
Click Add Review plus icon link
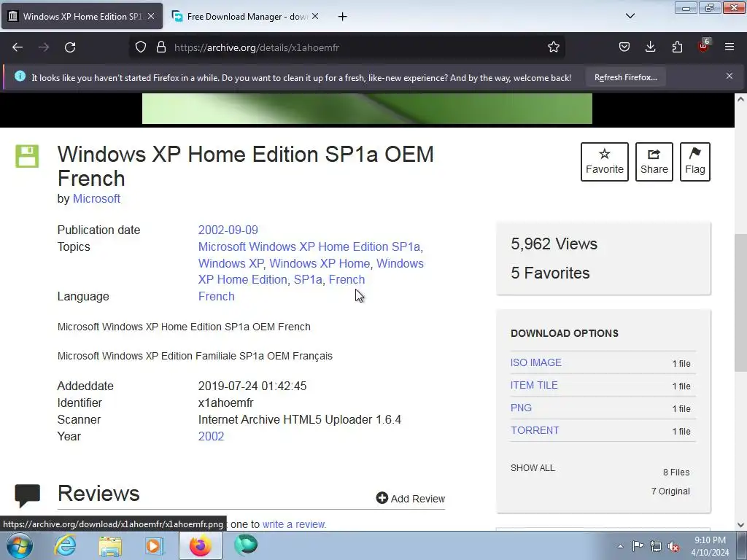point(410,498)
